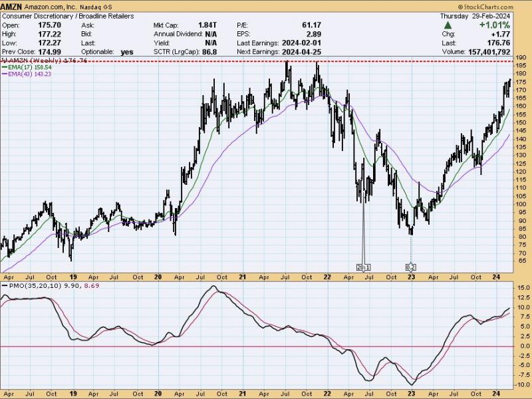Click the Annual Dividend N/A value
Viewport: 532px width, 399px height.
pos(211,34)
